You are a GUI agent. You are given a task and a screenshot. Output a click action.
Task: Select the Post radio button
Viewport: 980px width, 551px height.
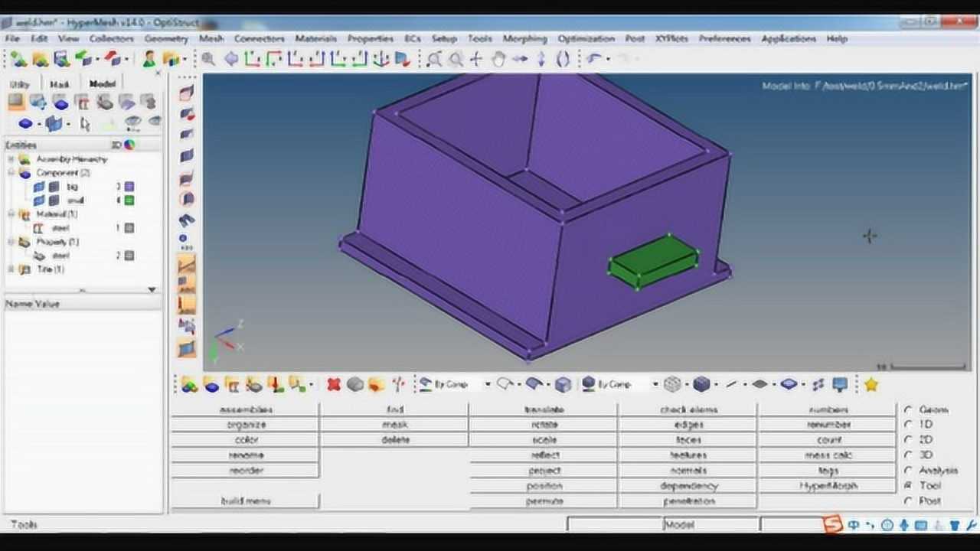click(909, 501)
